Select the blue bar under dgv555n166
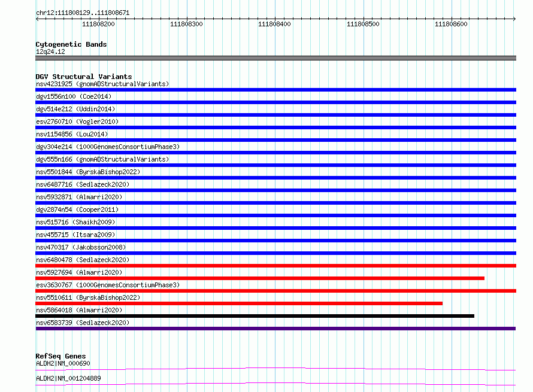Viewport: 533px width, 392px height. click(275, 165)
